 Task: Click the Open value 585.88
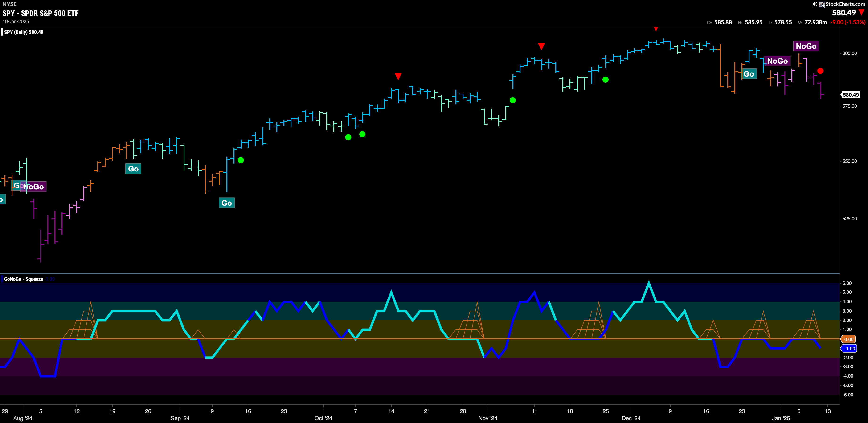click(x=723, y=22)
